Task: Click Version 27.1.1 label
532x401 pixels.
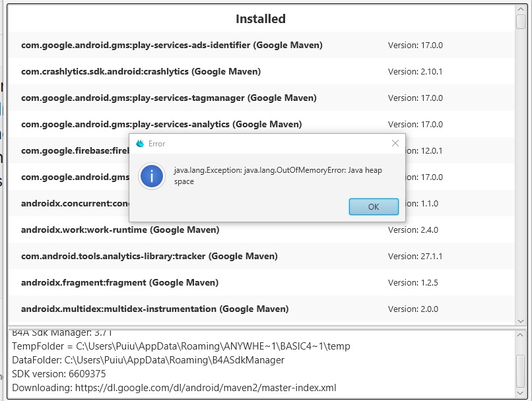Action: pyautogui.click(x=415, y=256)
